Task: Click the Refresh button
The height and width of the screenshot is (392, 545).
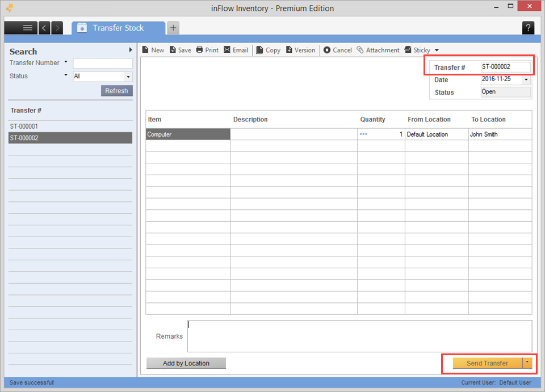Action: (117, 91)
